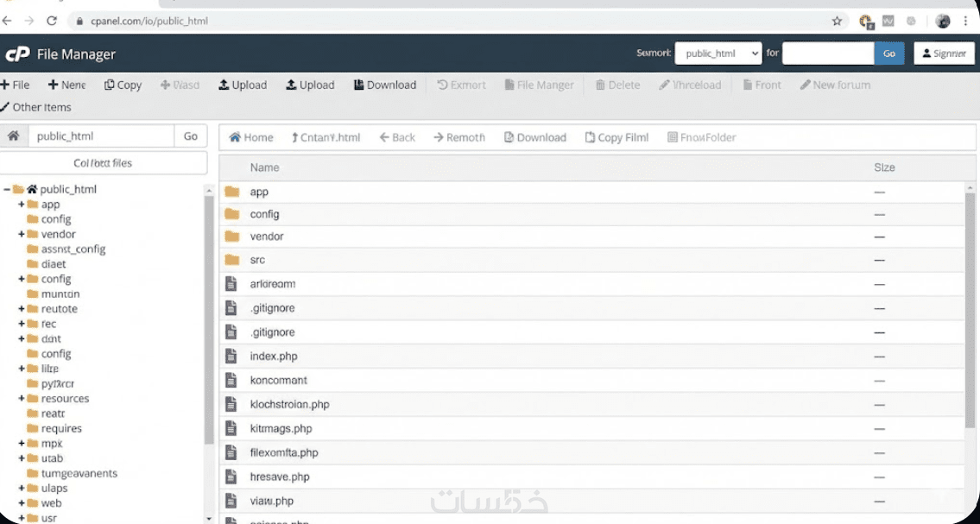980x524 pixels.
Task: Click the New forum toolbar item
Action: click(x=835, y=85)
